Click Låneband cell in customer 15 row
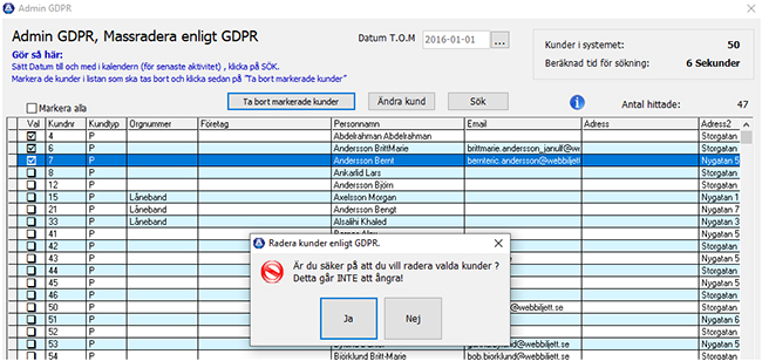The height and width of the screenshot is (361, 762). [x=162, y=197]
